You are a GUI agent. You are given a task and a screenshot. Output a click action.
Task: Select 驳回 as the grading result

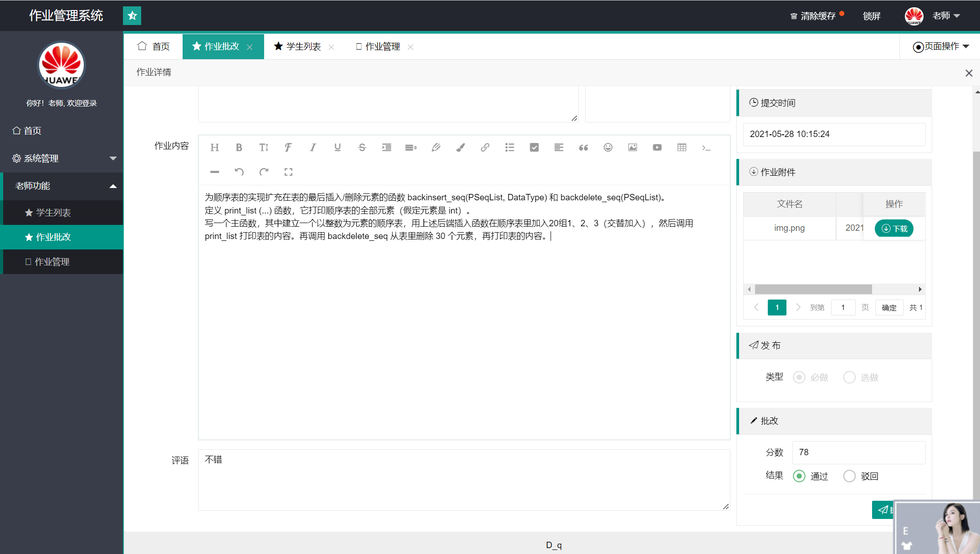(849, 476)
